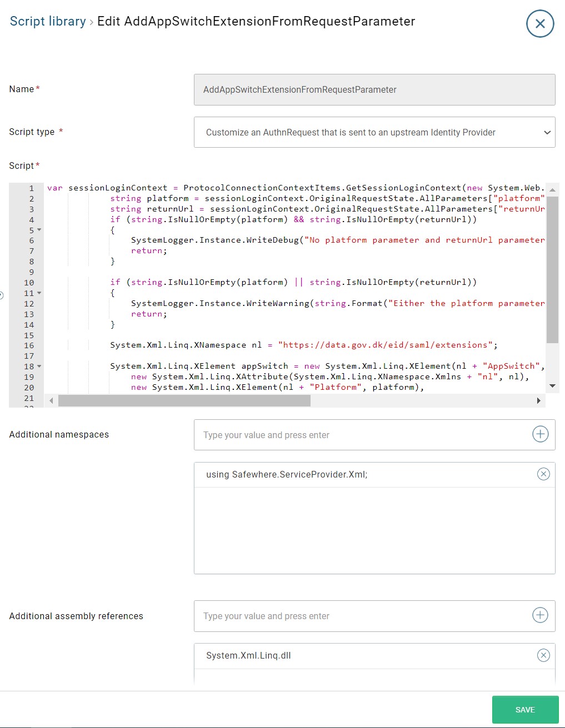Click the right arrow of the horizontal scrollbar
The height and width of the screenshot is (728, 565).
[538, 400]
